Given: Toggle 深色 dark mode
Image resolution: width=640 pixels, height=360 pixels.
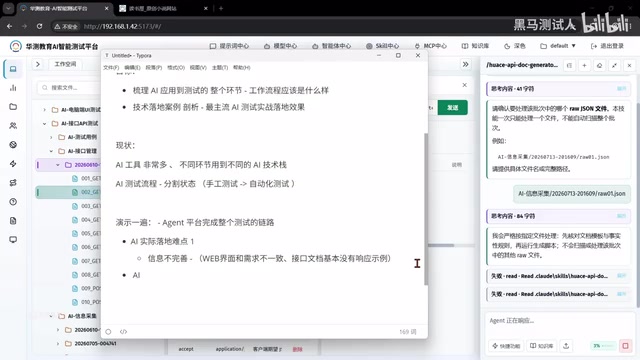Looking at the screenshot, I should (x=515, y=46).
